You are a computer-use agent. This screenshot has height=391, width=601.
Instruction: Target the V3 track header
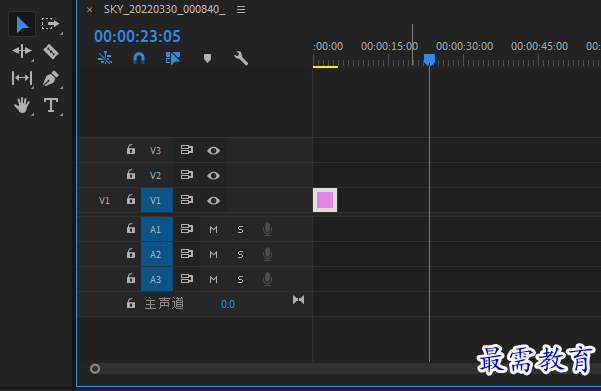pyautogui.click(x=155, y=150)
